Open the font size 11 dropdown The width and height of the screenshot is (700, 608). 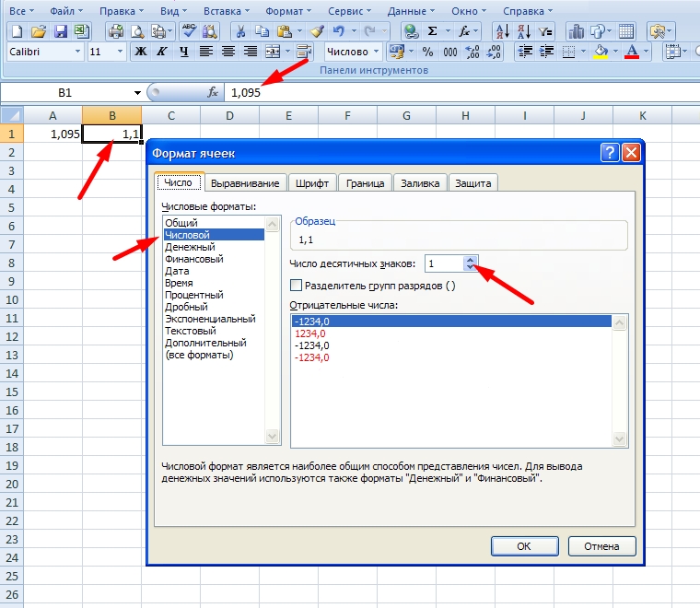120,52
